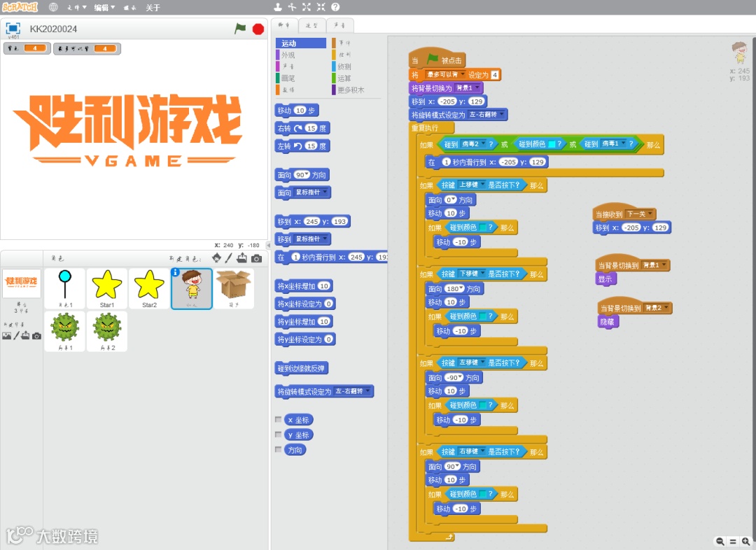The width and height of the screenshot is (756, 550).
Task: Create new backdrop from camera icon
Action: click(x=36, y=336)
